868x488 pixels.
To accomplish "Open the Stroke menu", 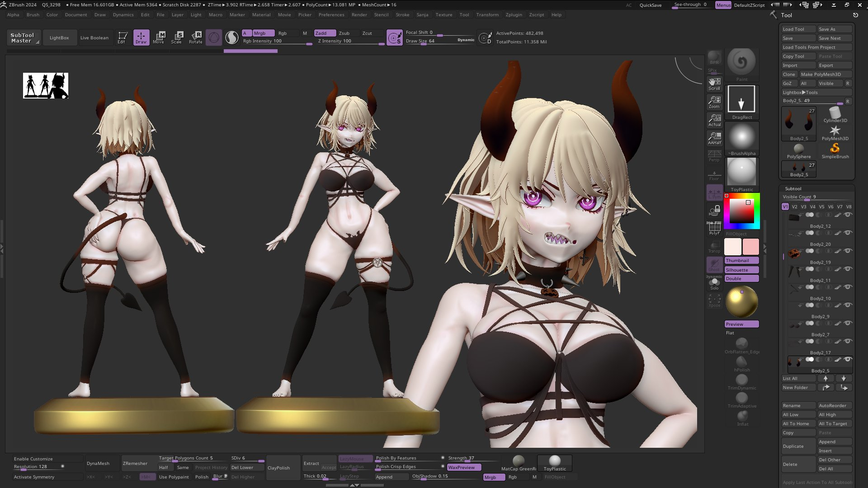I will pyautogui.click(x=402, y=14).
